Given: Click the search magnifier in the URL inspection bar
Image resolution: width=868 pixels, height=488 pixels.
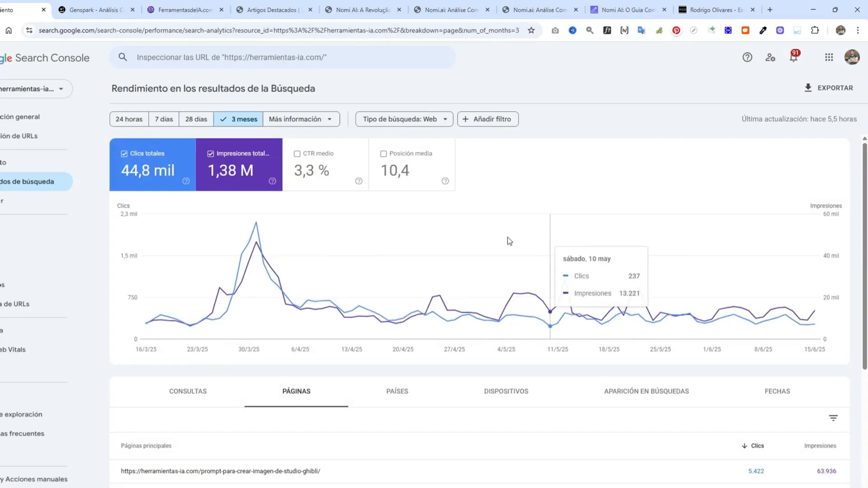Looking at the screenshot, I should (x=123, y=57).
